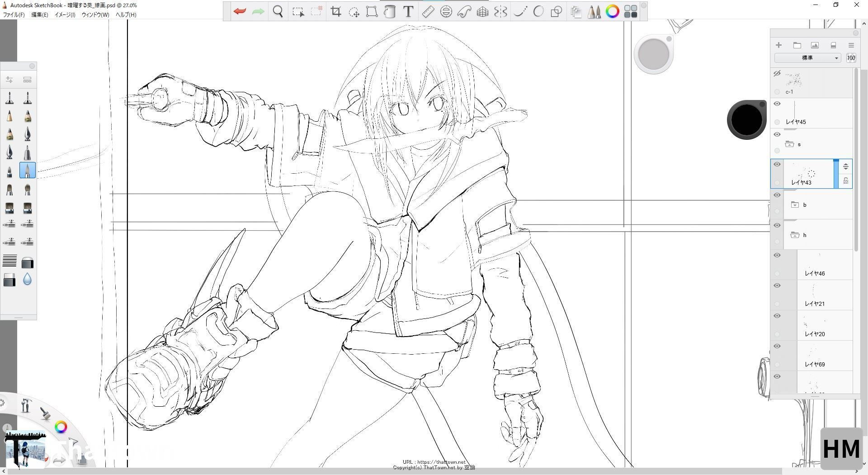
Task: Select the レイヤ45 layer name
Action: (796, 122)
